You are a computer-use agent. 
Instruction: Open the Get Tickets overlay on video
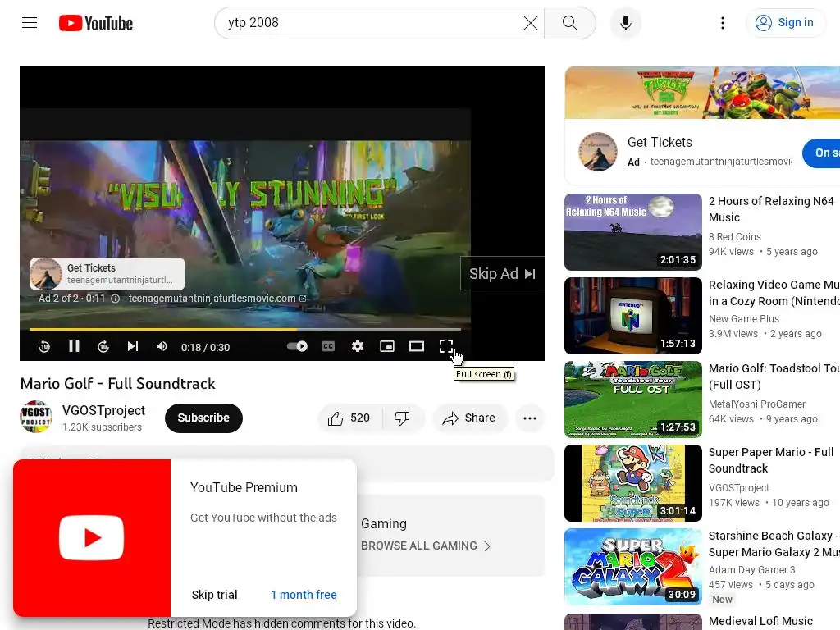(107, 274)
